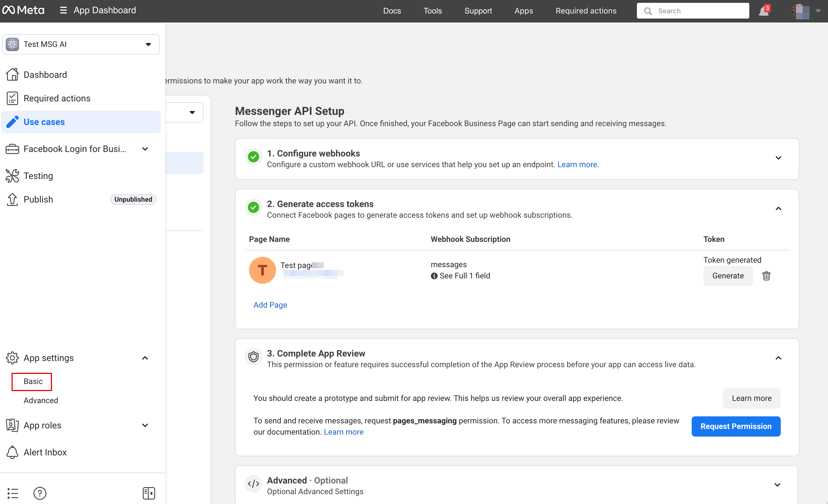Click the Add Page link
This screenshot has width=828, height=504.
click(270, 305)
